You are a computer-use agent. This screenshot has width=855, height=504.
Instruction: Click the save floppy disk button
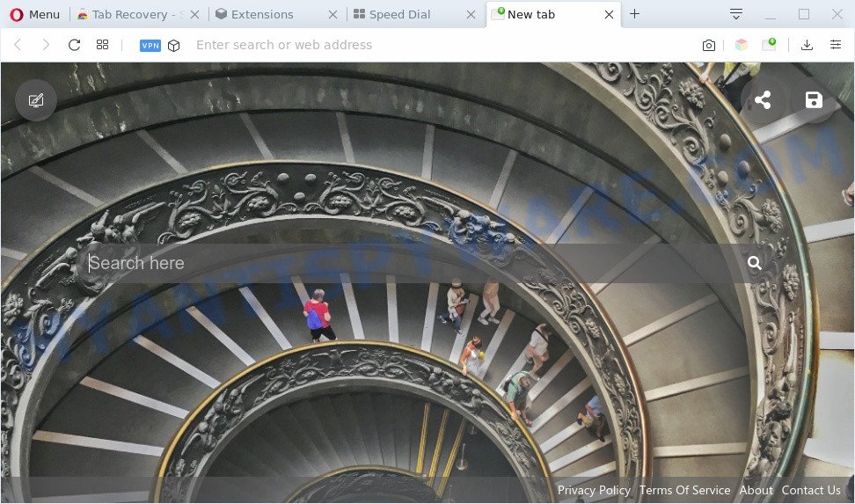[814, 100]
